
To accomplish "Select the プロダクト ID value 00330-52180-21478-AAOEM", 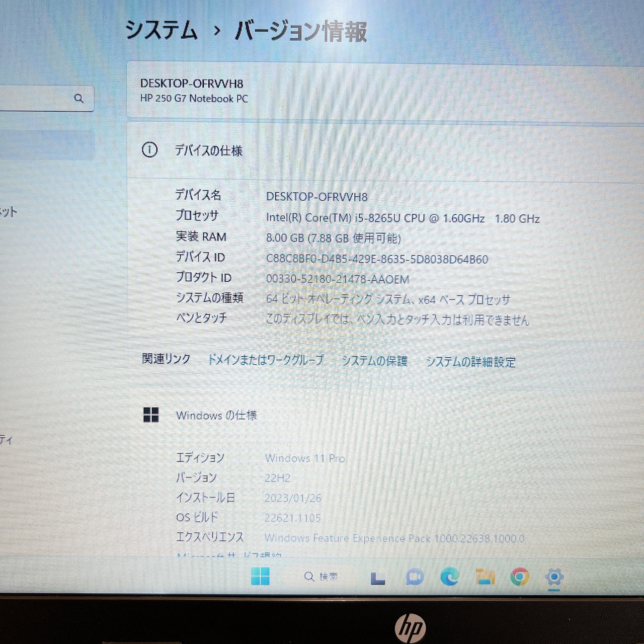I will (x=338, y=279).
